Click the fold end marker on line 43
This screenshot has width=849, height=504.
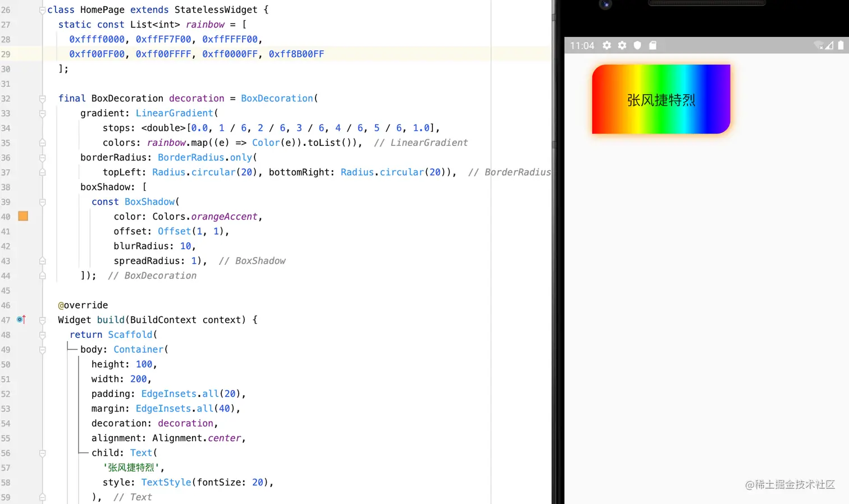(x=42, y=261)
